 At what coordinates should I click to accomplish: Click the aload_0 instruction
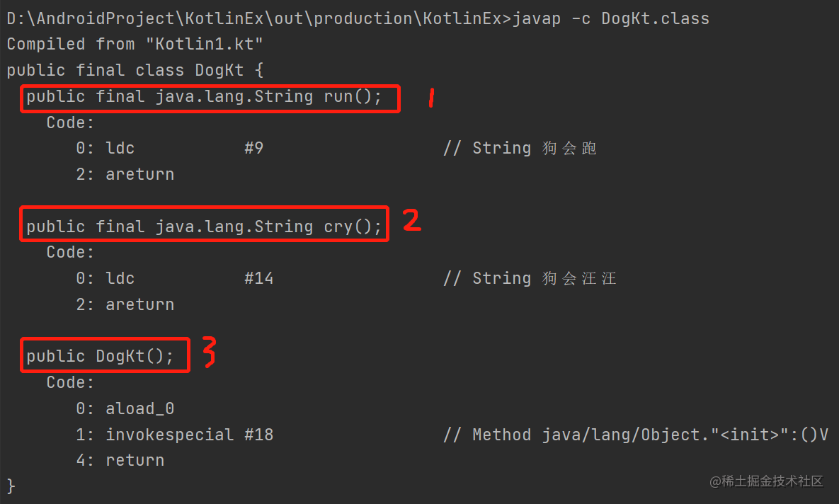[125, 408]
